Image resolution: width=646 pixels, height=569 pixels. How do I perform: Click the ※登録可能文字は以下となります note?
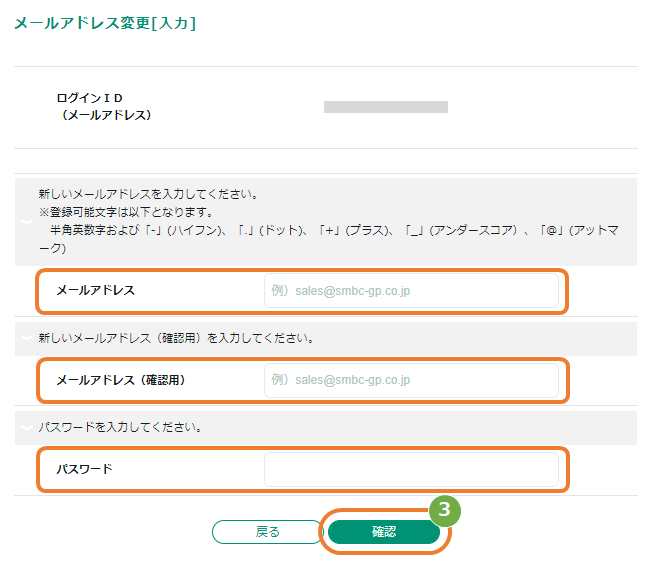click(126, 212)
